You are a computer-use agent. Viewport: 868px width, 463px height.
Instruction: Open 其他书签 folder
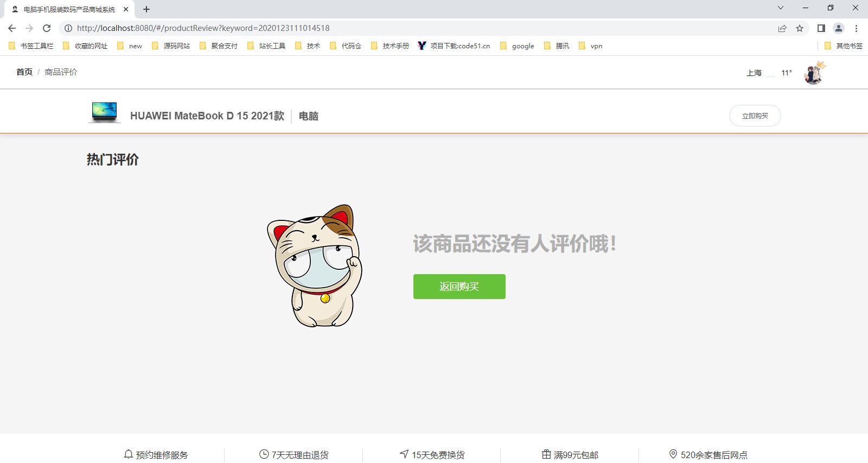(x=843, y=46)
